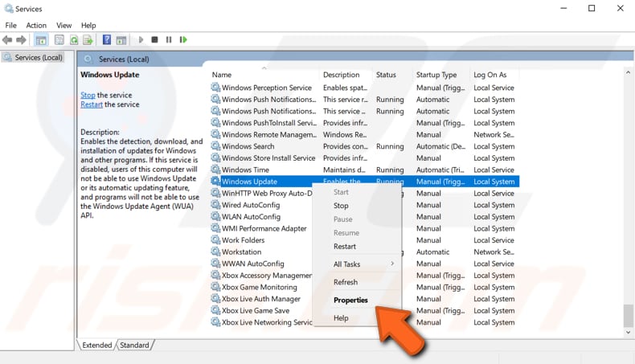Click the Restart the service link
Viewport: 635px width, 364px height.
(x=92, y=104)
